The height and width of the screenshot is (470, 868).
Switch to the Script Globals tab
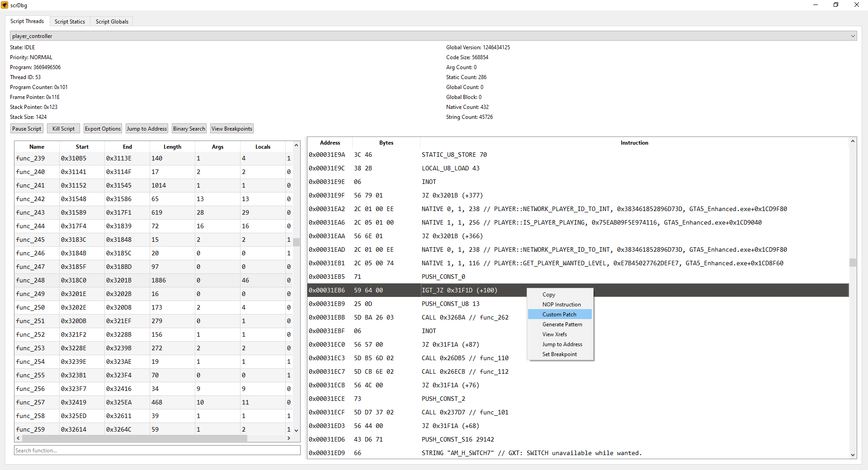pyautogui.click(x=112, y=22)
